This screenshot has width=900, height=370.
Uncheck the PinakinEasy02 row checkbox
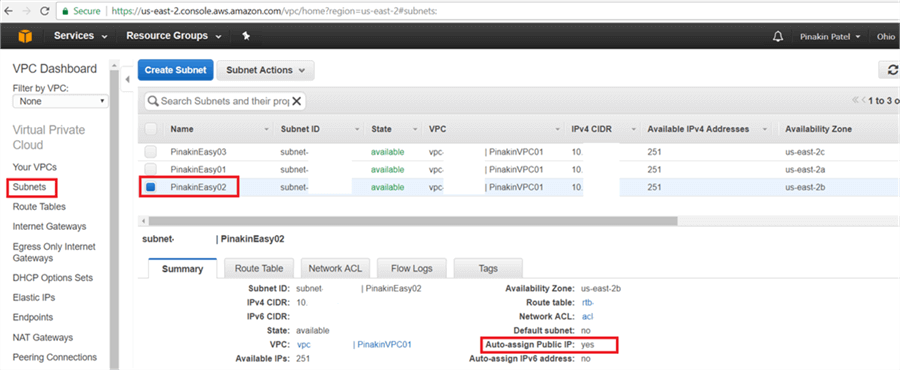(150, 187)
